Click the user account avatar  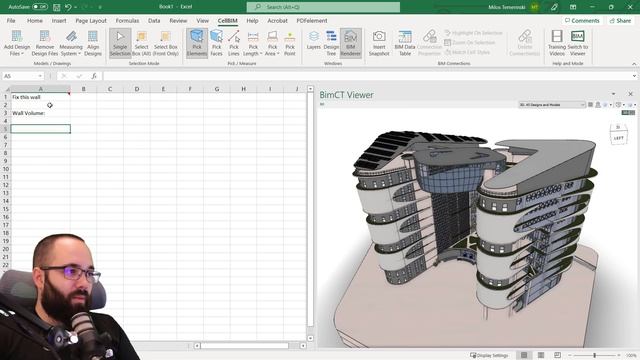pos(535,7)
